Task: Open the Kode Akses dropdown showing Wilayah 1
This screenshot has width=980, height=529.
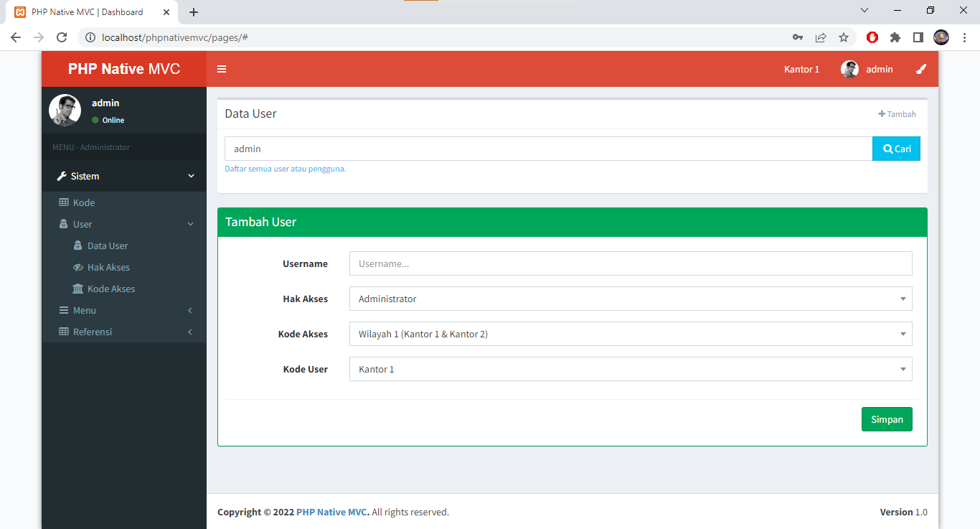Action: coord(631,334)
